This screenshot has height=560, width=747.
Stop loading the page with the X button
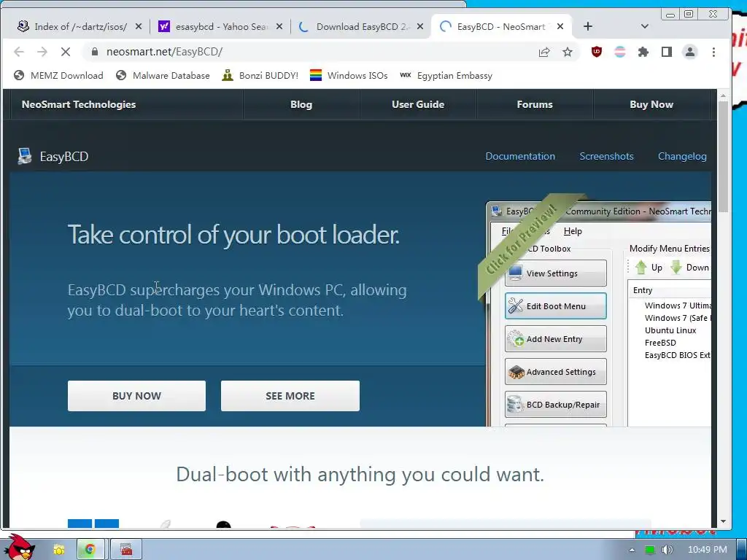pyautogui.click(x=65, y=52)
